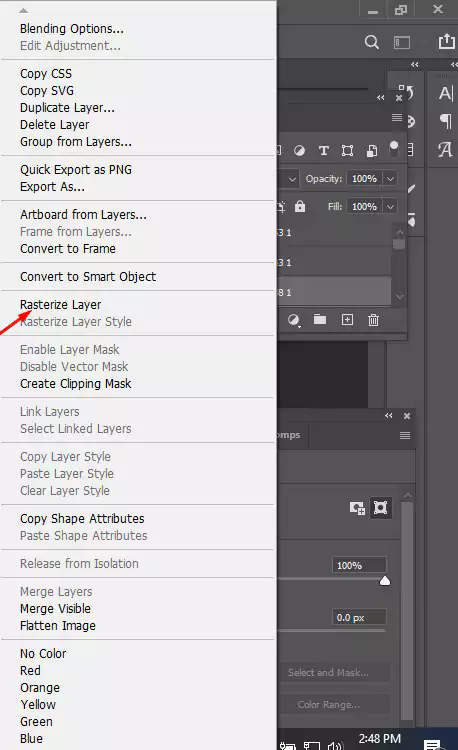The width and height of the screenshot is (458, 750).
Task: Toggle layer filtering switch on/off
Action: pos(394,149)
